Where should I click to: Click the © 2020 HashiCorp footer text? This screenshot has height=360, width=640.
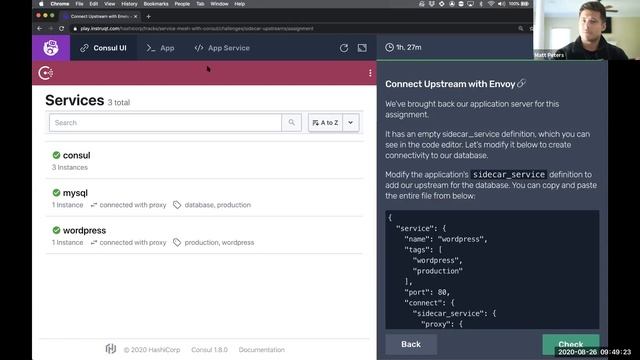click(152, 350)
